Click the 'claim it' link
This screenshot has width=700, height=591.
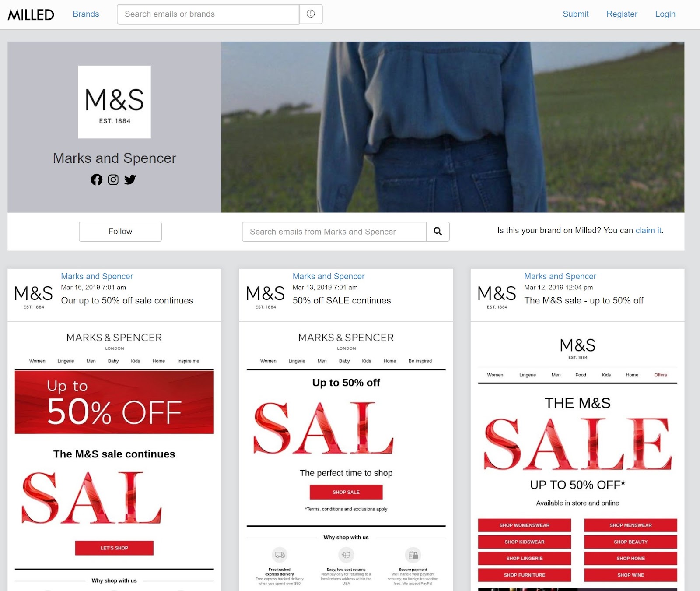(x=648, y=230)
